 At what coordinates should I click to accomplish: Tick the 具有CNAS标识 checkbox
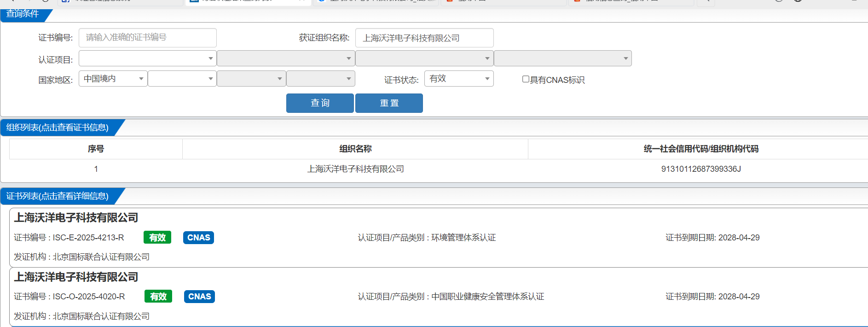click(x=526, y=79)
